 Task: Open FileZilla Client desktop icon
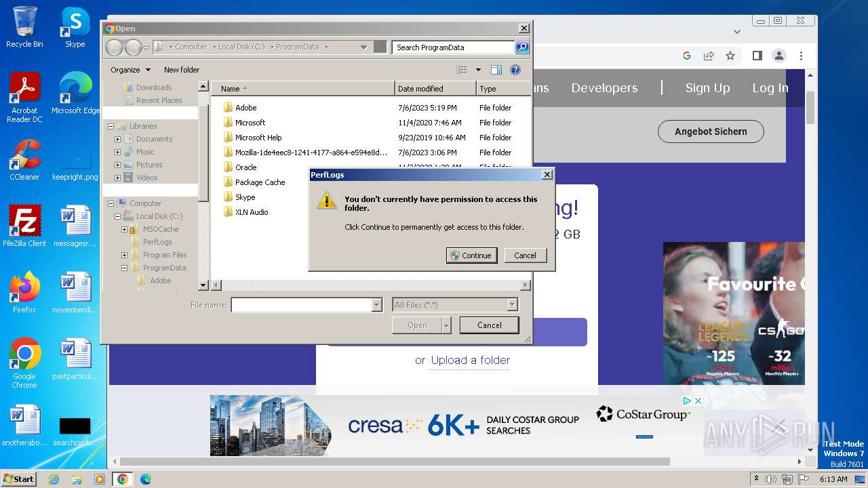(24, 226)
